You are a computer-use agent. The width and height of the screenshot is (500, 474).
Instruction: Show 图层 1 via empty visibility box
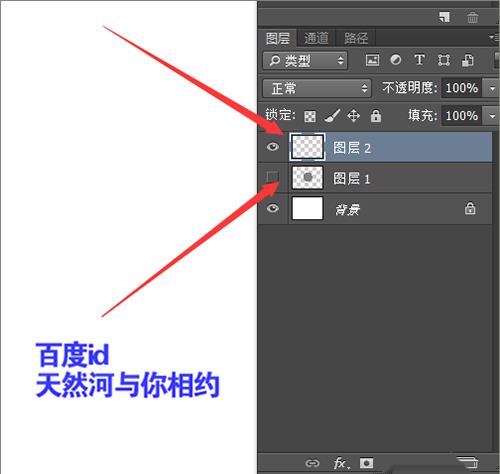[273, 177]
